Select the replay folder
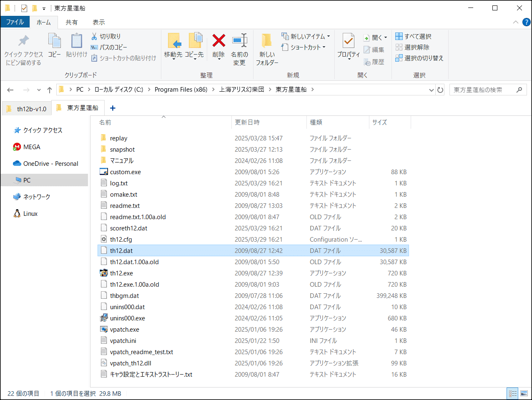 point(253,138)
